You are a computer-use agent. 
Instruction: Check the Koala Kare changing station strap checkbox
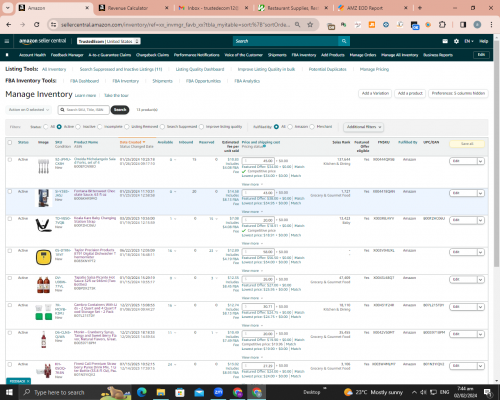(10, 219)
